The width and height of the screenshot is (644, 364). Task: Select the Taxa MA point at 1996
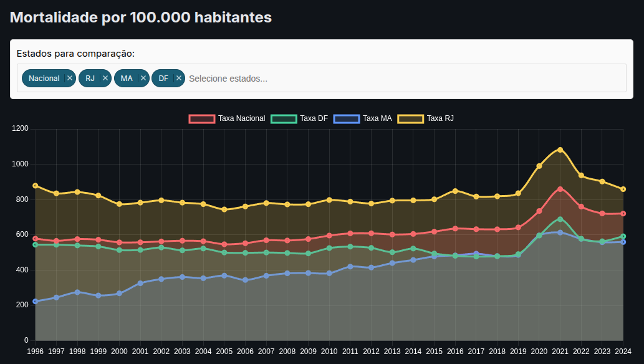pyautogui.click(x=36, y=301)
